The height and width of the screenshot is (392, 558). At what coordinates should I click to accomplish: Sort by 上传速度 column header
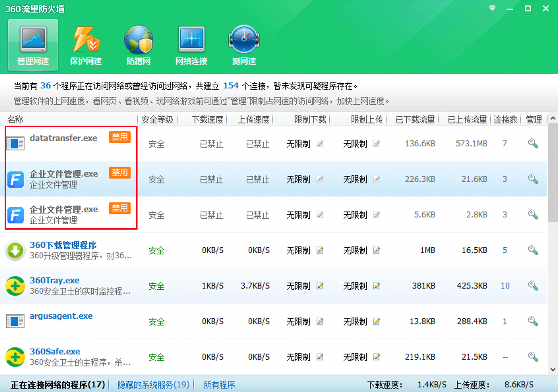click(x=254, y=119)
